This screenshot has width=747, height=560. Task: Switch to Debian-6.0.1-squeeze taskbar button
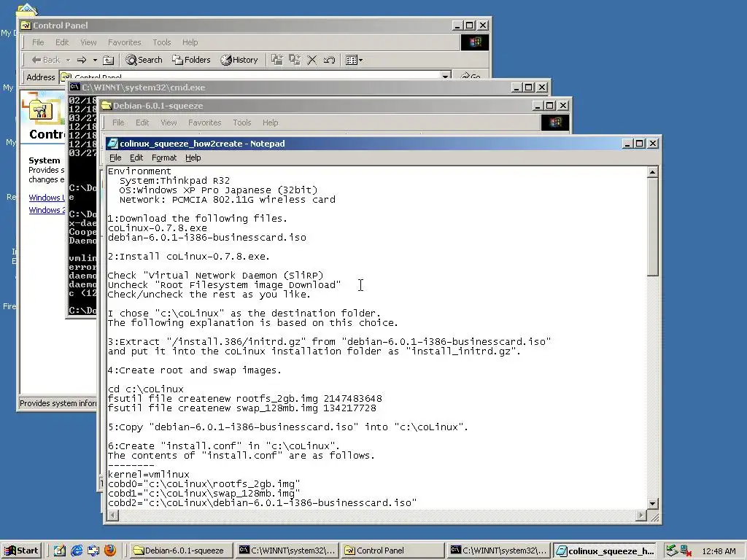181,551
